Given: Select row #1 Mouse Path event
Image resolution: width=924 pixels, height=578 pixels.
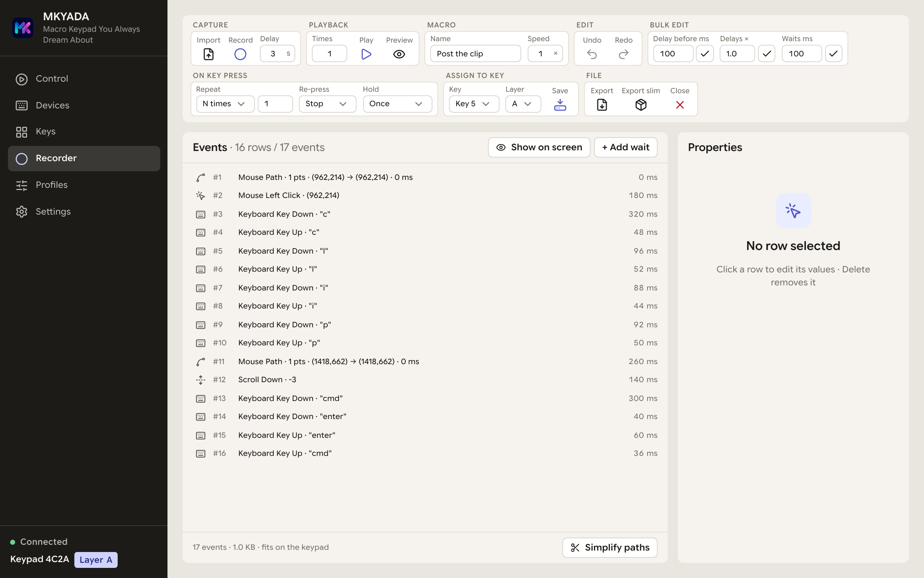Looking at the screenshot, I should click(425, 177).
